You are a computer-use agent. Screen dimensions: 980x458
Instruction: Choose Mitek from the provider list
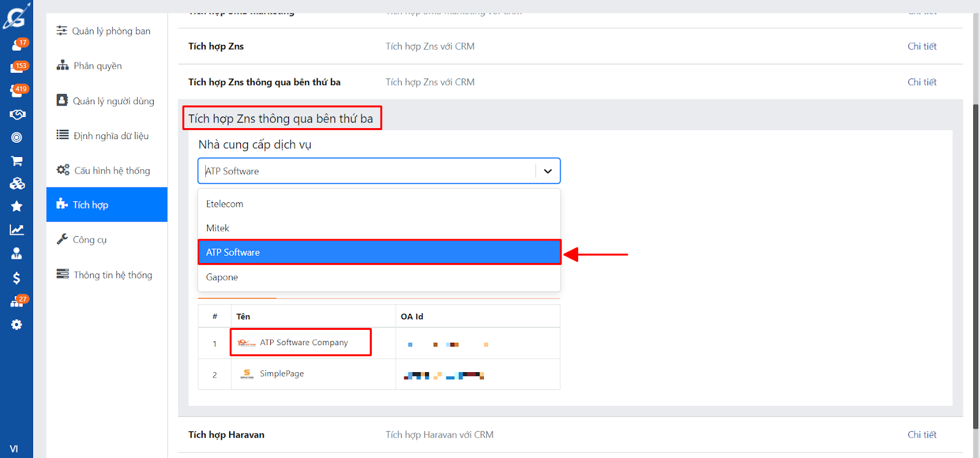[x=379, y=228]
